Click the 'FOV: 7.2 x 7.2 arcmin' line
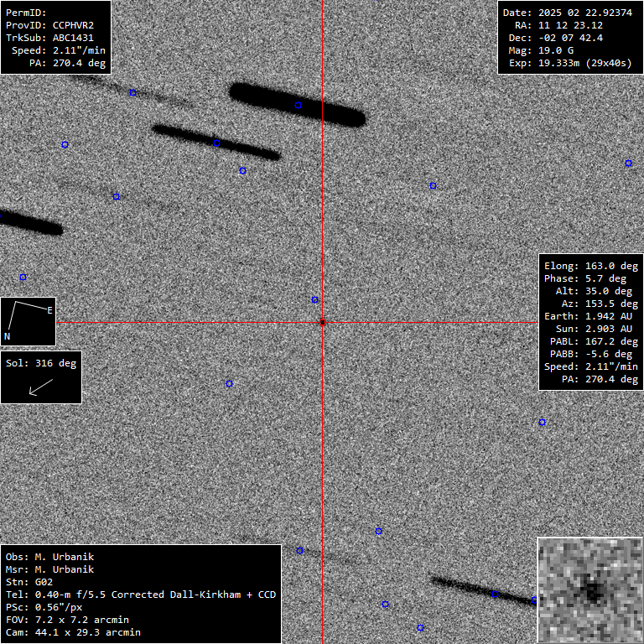Screen dimensions: 644x644 pyautogui.click(x=67, y=620)
